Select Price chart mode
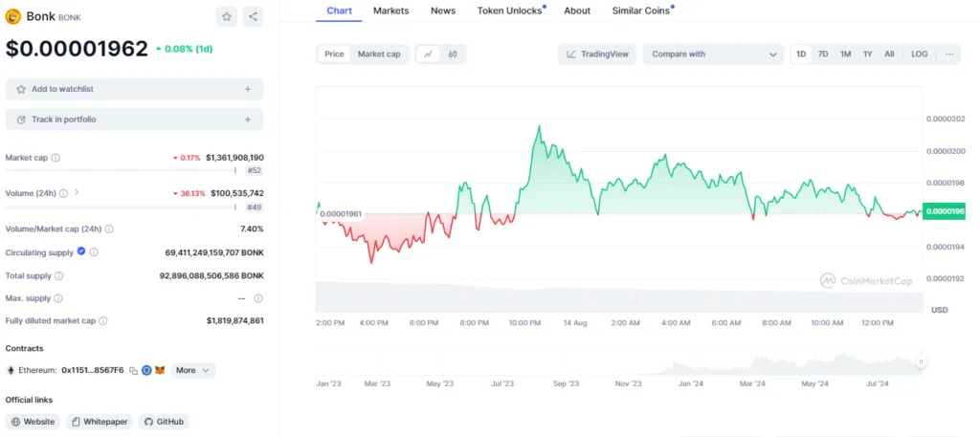This screenshot has width=980, height=437. tap(334, 55)
